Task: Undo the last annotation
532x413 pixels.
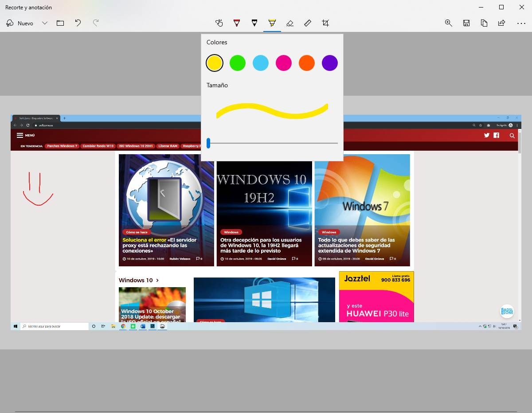Action: (78, 23)
